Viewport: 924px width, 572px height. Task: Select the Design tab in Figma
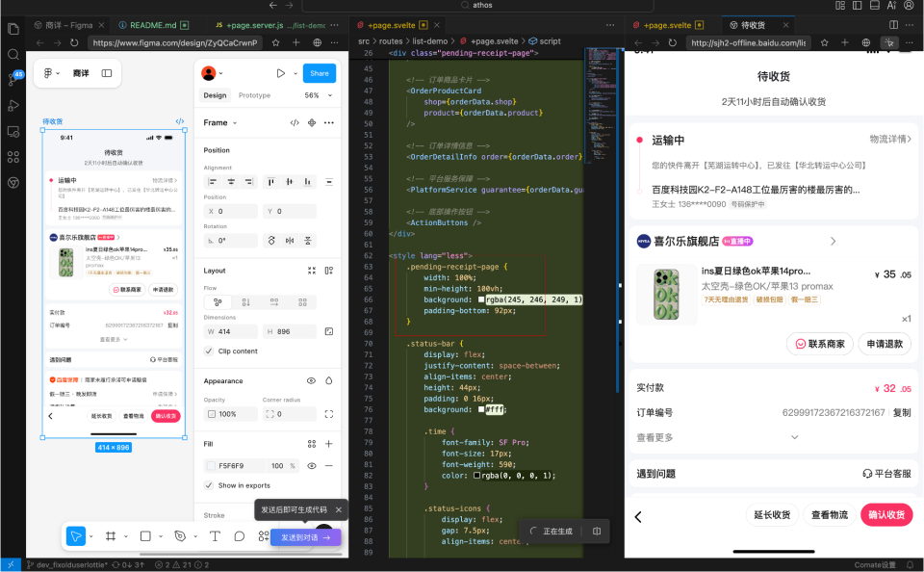pos(215,95)
